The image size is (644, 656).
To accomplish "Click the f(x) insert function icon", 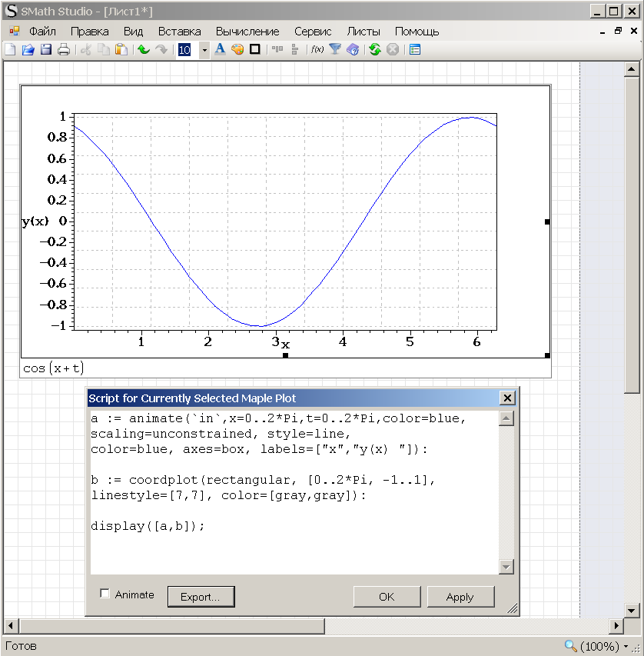I will [x=317, y=50].
